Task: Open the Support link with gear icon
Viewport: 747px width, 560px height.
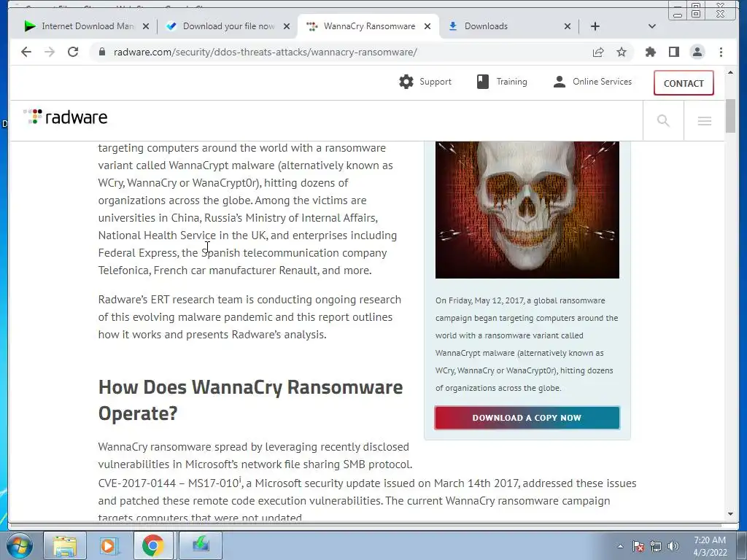Action: click(x=425, y=82)
